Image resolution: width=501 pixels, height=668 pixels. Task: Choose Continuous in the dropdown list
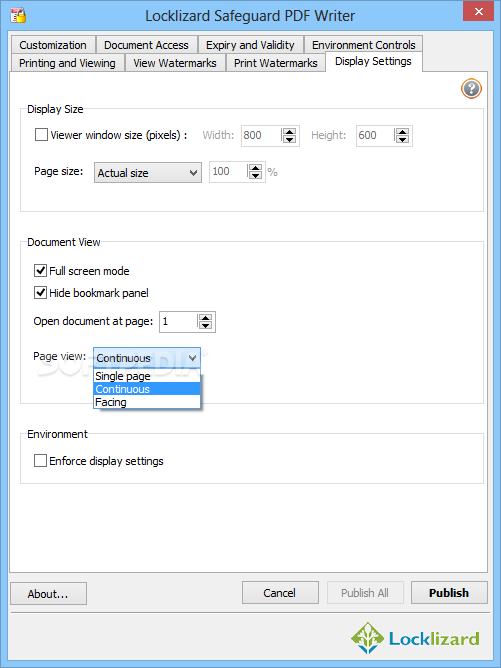coord(147,389)
